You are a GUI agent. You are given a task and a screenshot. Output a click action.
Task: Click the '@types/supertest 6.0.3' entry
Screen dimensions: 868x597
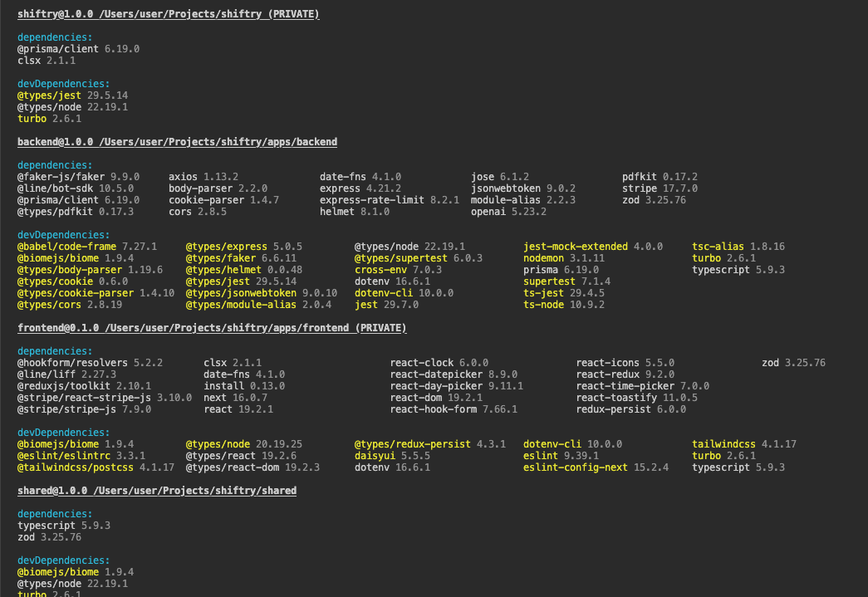pos(419,258)
